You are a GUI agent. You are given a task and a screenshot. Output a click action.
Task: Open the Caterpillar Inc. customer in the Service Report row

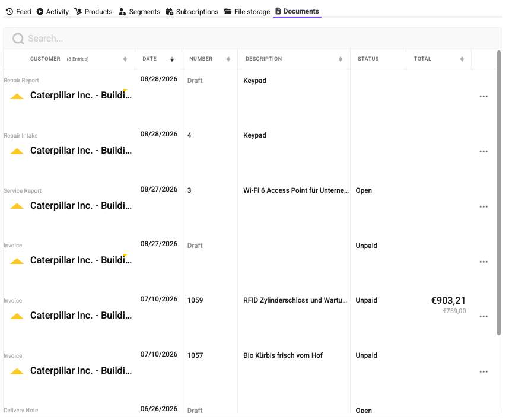point(81,206)
